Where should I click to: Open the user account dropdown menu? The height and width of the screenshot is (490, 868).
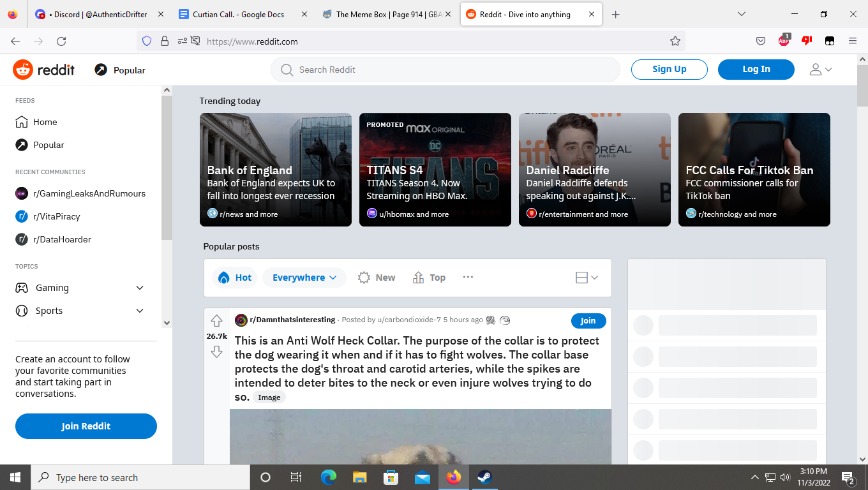821,70
